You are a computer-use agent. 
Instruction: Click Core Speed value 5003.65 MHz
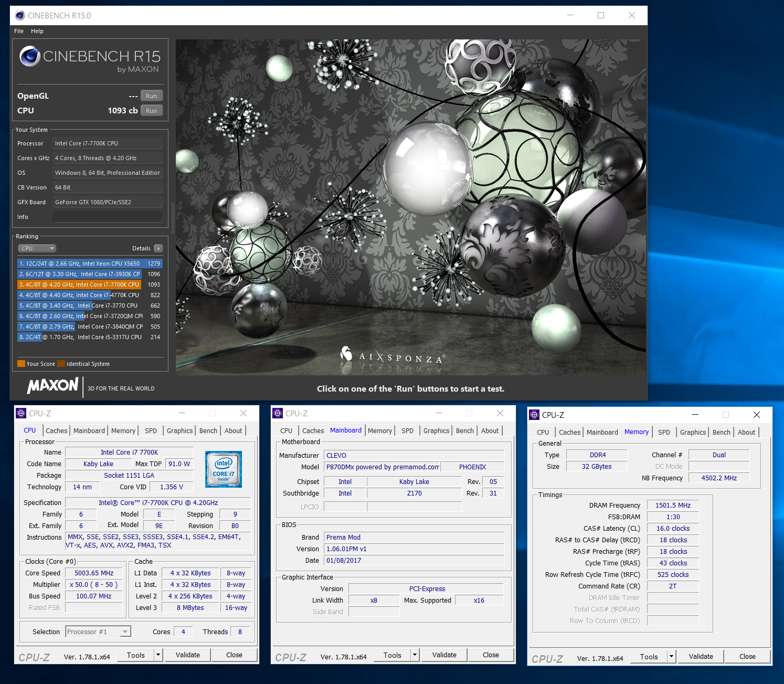[x=94, y=573]
